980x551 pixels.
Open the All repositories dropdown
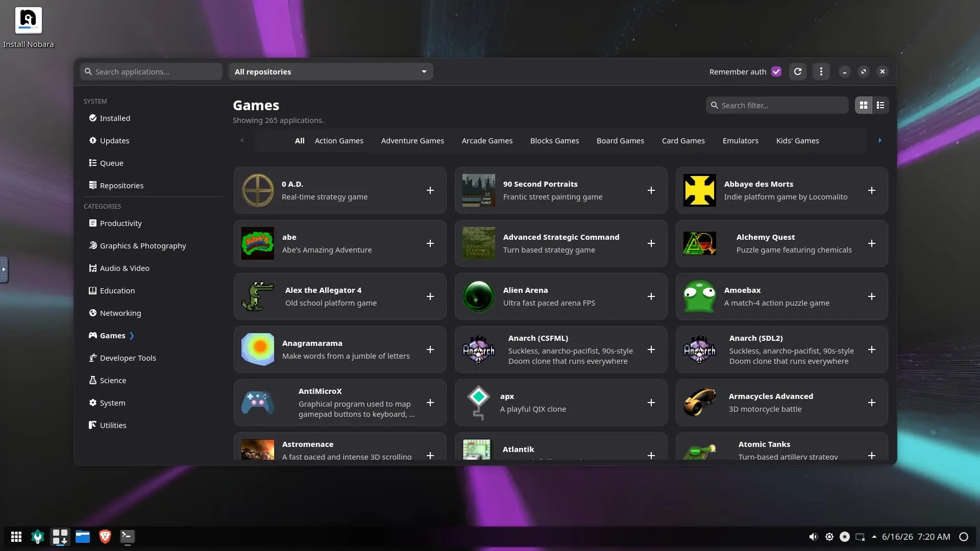(331, 71)
